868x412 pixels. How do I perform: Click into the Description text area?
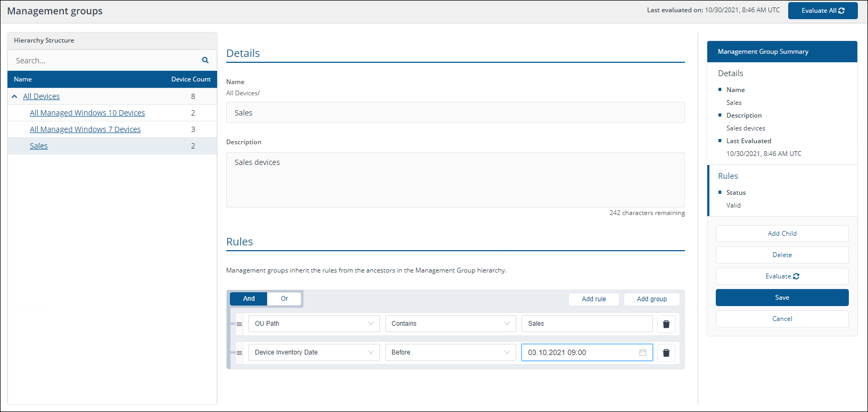tap(455, 180)
